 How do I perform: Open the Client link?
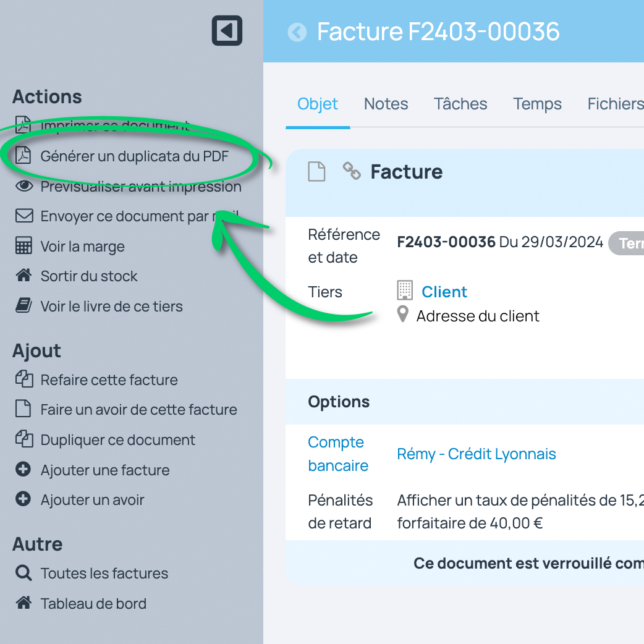(444, 291)
